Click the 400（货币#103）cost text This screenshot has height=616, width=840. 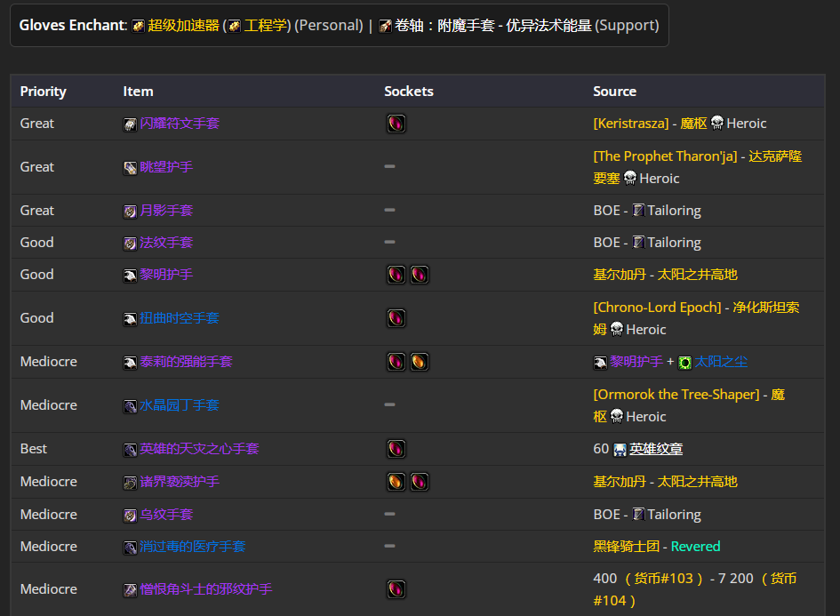coord(648,579)
